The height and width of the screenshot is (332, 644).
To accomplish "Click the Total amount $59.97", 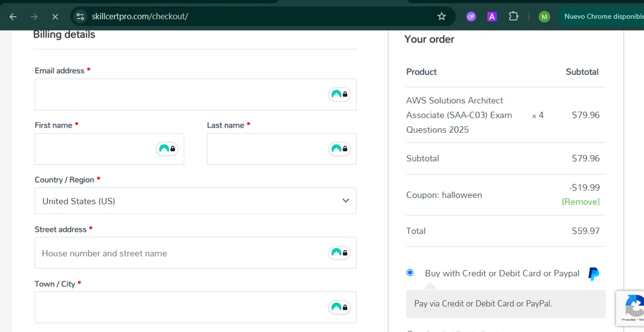I will click(x=586, y=231).
